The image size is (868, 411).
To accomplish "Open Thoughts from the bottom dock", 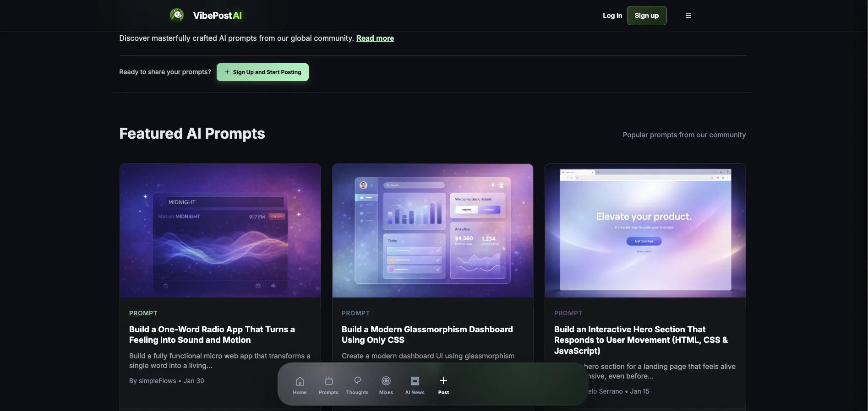I will 357,385.
